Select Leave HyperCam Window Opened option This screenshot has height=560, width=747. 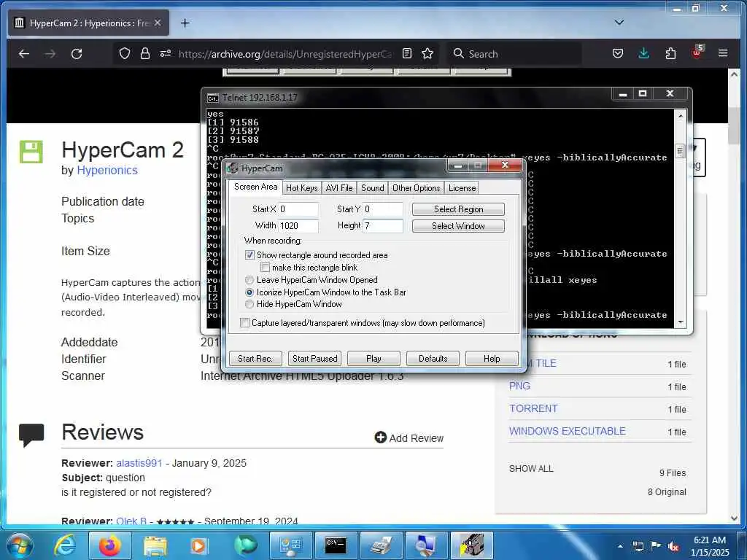click(x=249, y=280)
